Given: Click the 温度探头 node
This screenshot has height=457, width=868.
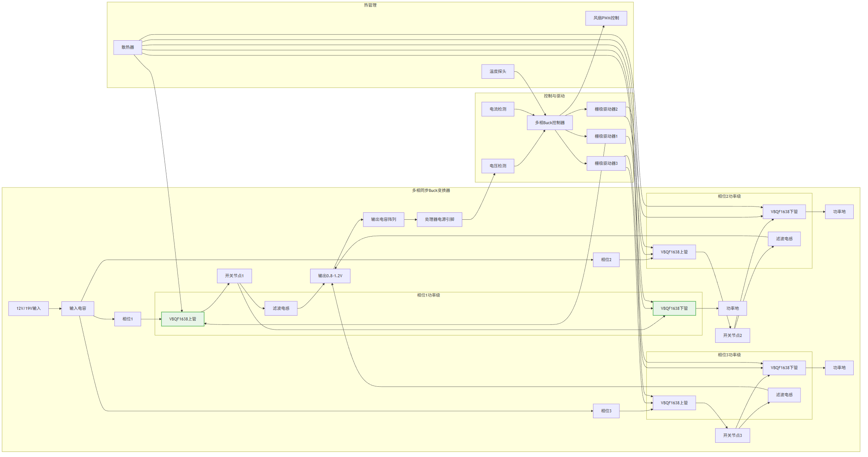Looking at the screenshot, I should [x=497, y=71].
